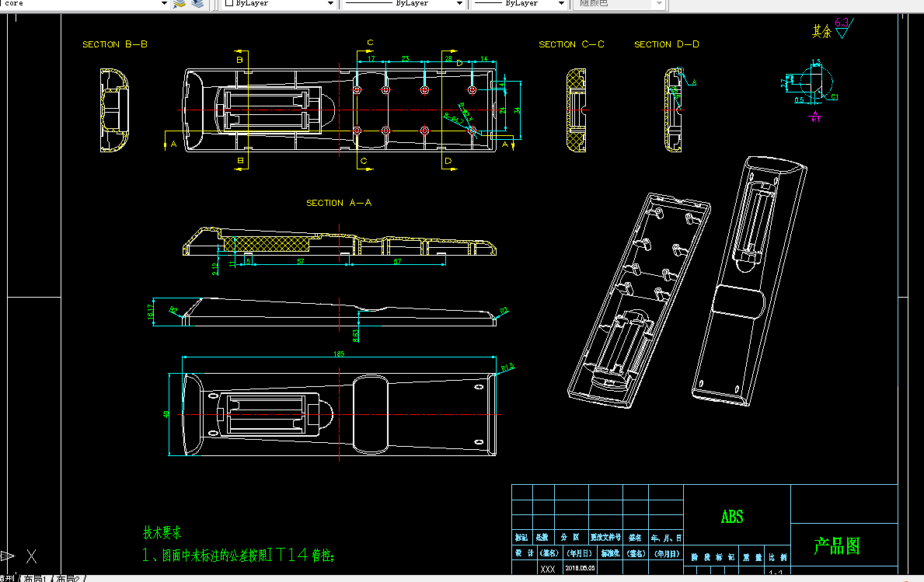Click the 9.63 dimension text
Viewport: 924px width, 582px height.
pyautogui.click(x=355, y=335)
